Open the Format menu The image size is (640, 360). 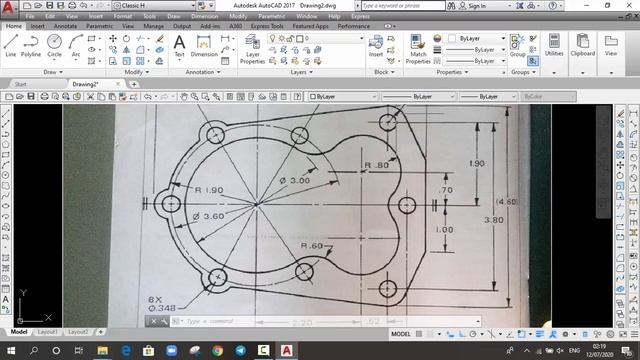(x=122, y=16)
